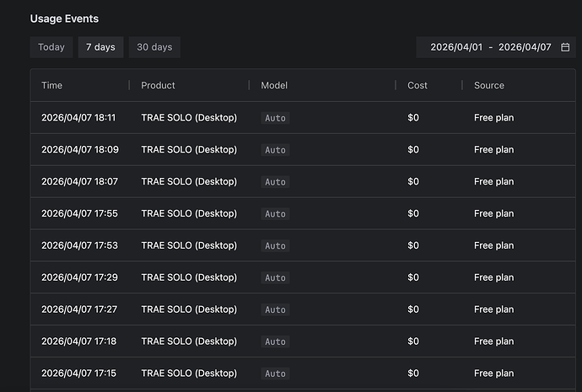Click the $0 cost in 17:15 row
Image resolution: width=582 pixels, height=392 pixels.
click(413, 373)
